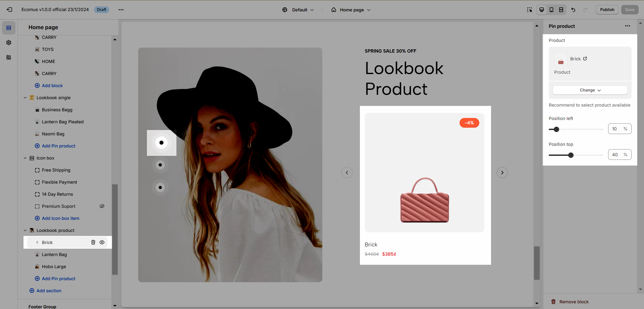Click Add Pin product under Lookbook product
The width and height of the screenshot is (644, 309).
55,279
